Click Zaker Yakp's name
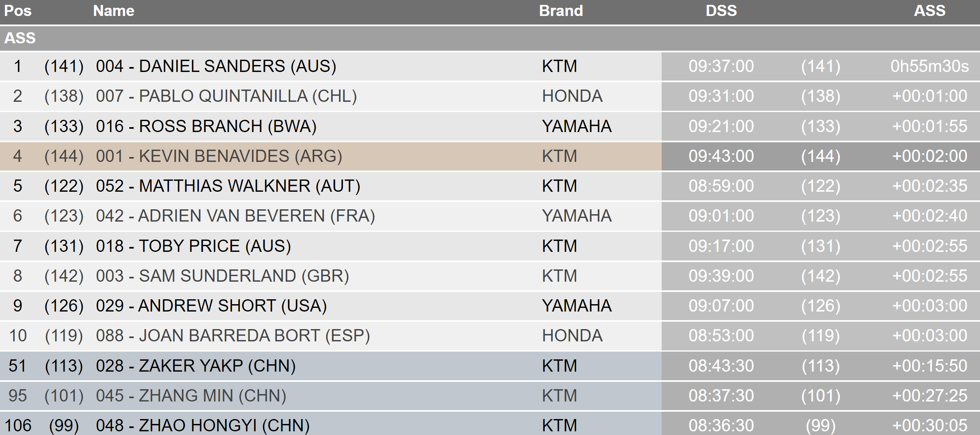 [196, 366]
